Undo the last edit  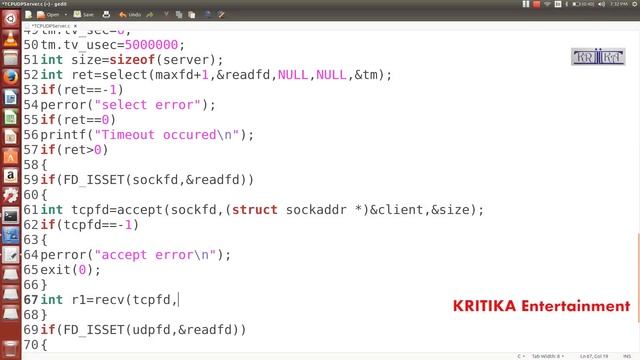[x=130, y=15]
